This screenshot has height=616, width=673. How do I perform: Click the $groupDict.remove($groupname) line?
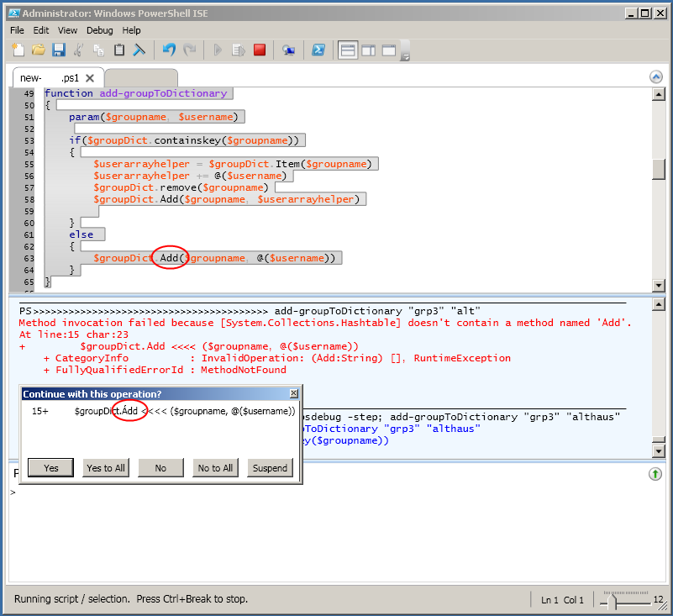(181, 187)
